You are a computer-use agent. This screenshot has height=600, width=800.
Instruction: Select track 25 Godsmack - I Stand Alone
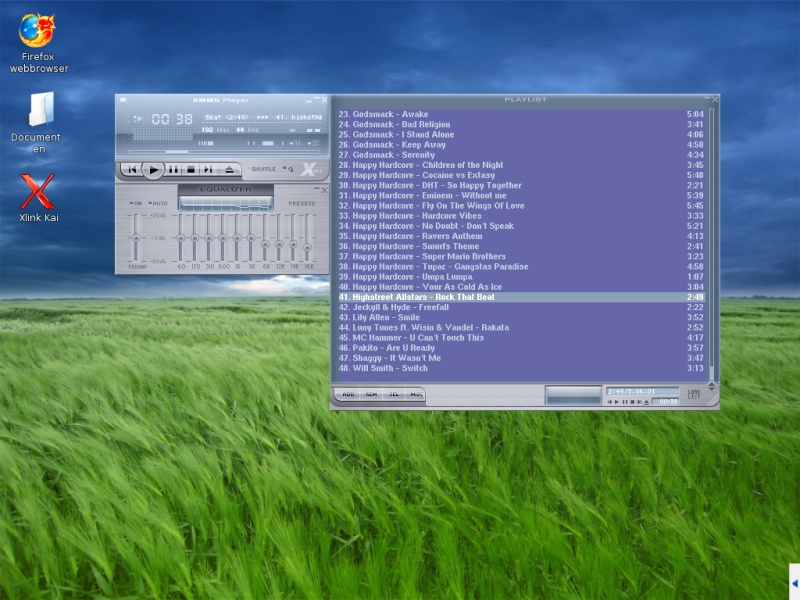coord(521,135)
